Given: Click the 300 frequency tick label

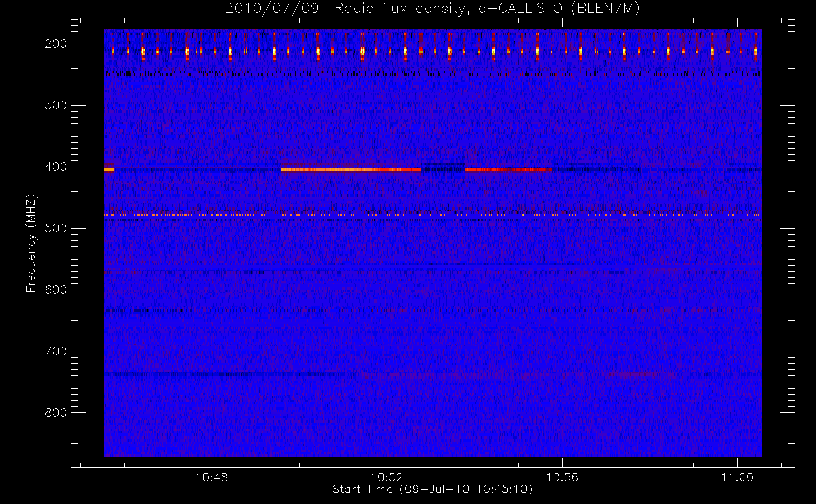Looking at the screenshot, I should click(56, 105).
